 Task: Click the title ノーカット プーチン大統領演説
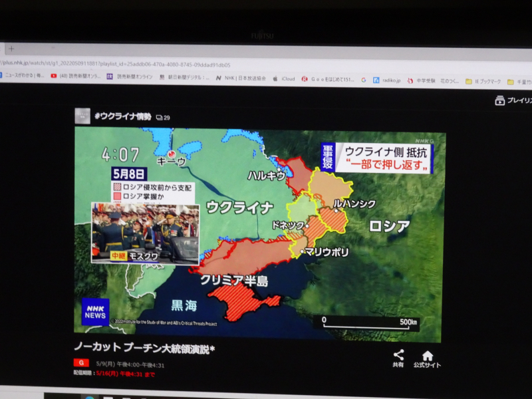pos(144,348)
